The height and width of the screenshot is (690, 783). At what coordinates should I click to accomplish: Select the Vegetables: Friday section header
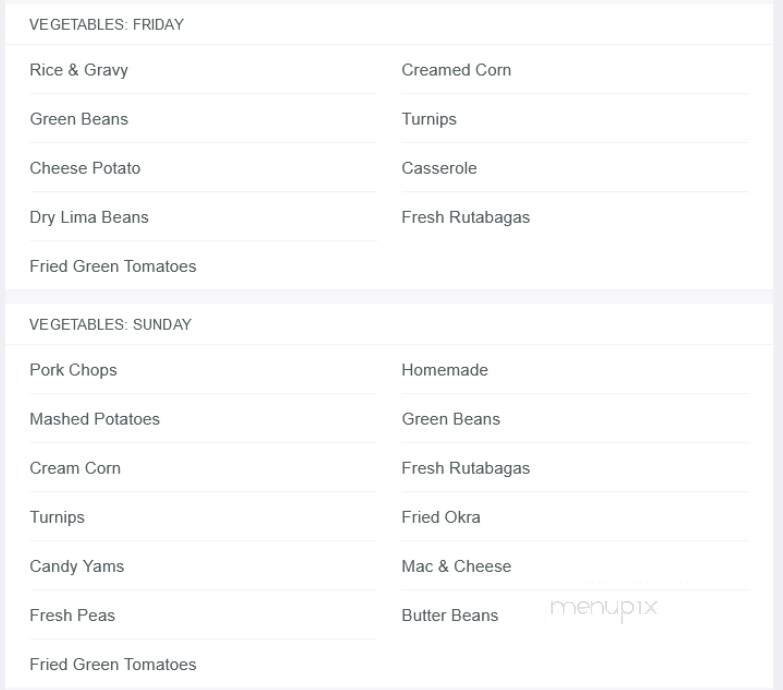107,25
